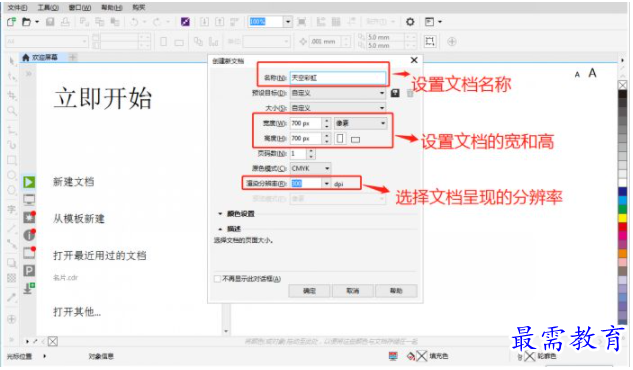Viewport: 633px width, 370px height.
Task: Select the Text tool in the toolbox
Action: point(12,209)
